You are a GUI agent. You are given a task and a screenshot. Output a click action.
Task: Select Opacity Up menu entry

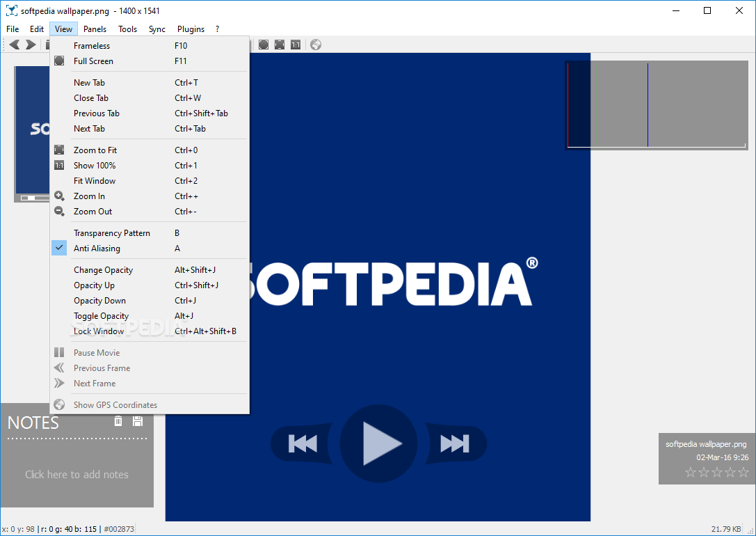click(150, 285)
